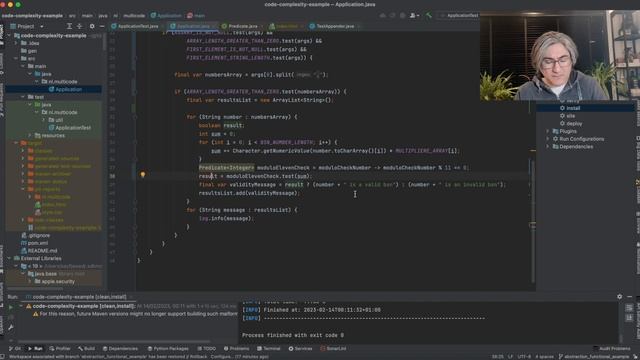Open the ApplicationTest run configuration dropdown
Viewport: 640px width, 360px height.
[459, 16]
